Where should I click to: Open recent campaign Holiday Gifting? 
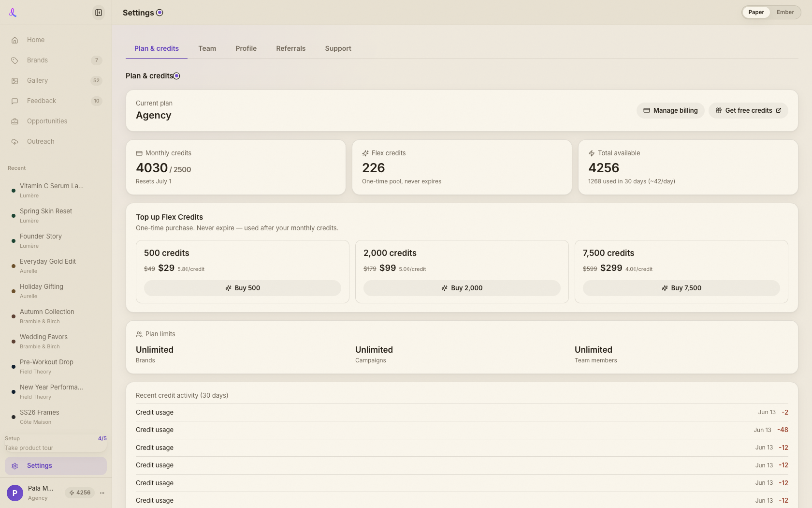coord(56,291)
